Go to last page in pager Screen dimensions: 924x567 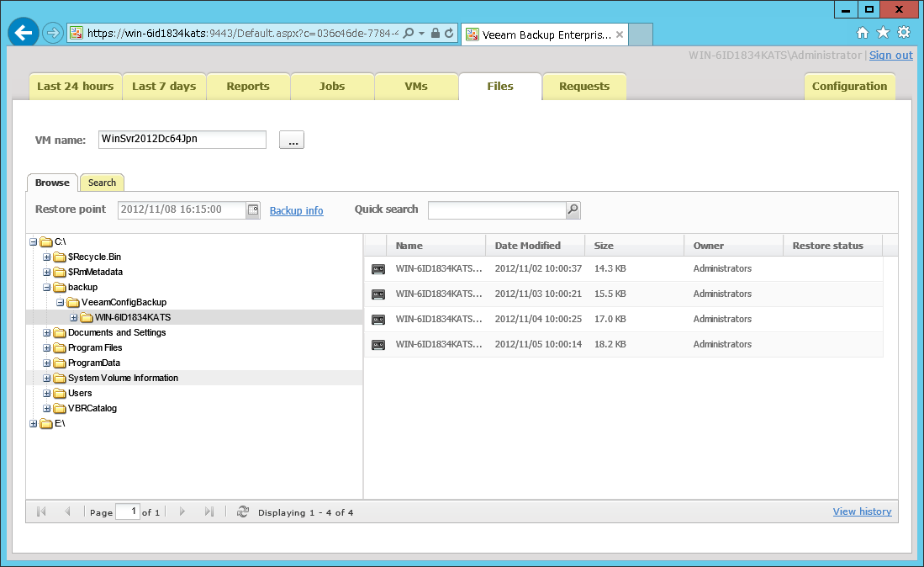(x=209, y=511)
